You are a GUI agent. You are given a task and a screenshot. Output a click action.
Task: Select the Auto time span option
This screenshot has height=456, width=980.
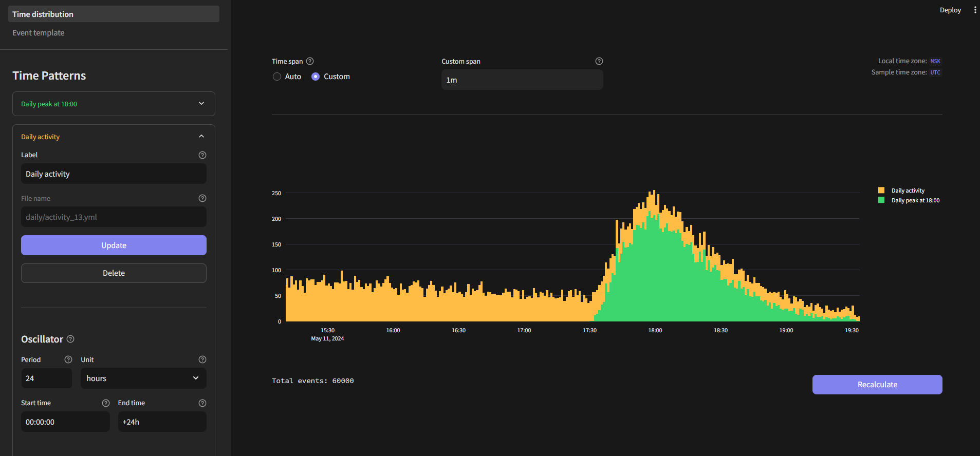coord(277,77)
